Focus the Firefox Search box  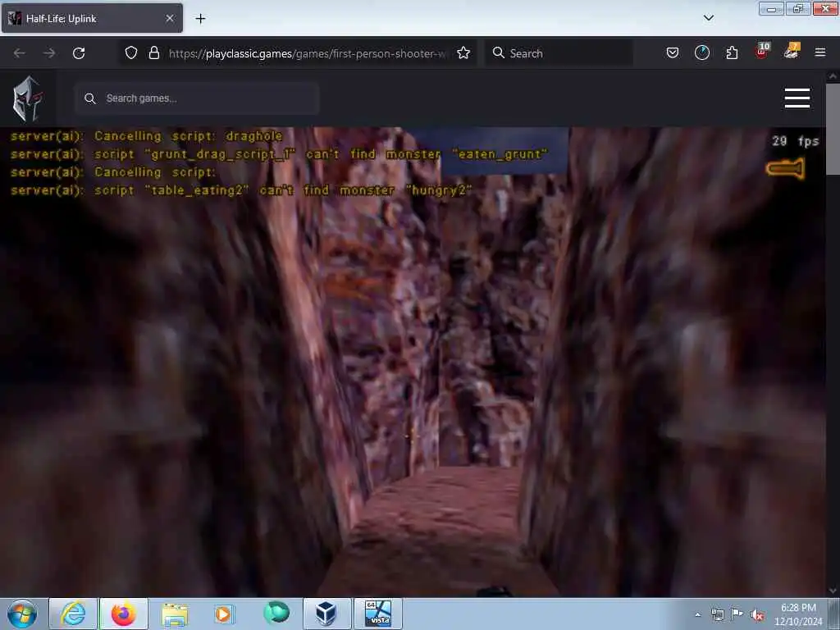(559, 53)
